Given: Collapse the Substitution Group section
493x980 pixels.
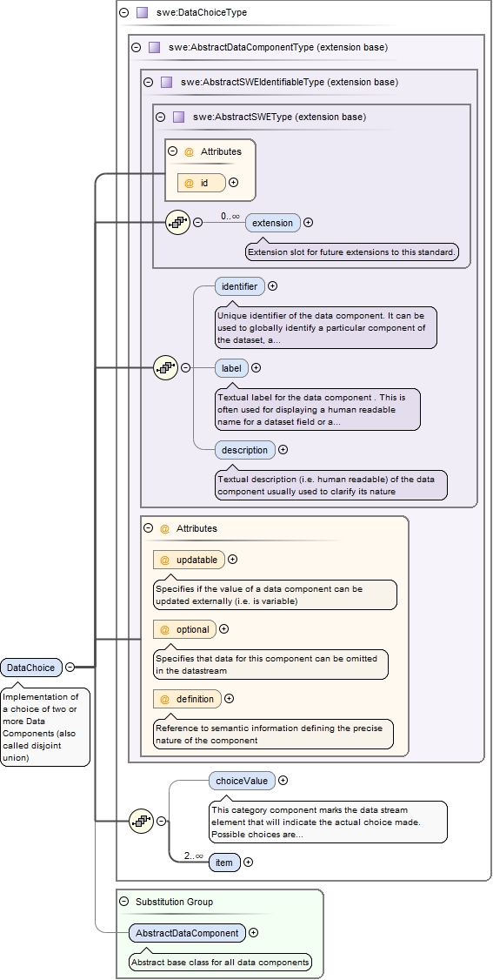Looking at the screenshot, I should [x=123, y=902].
